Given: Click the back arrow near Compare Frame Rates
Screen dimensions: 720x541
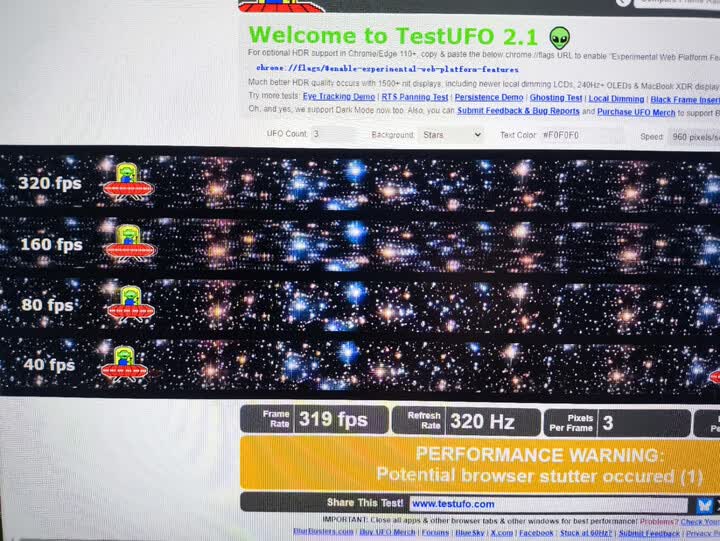Looking at the screenshot, I should point(623,2).
